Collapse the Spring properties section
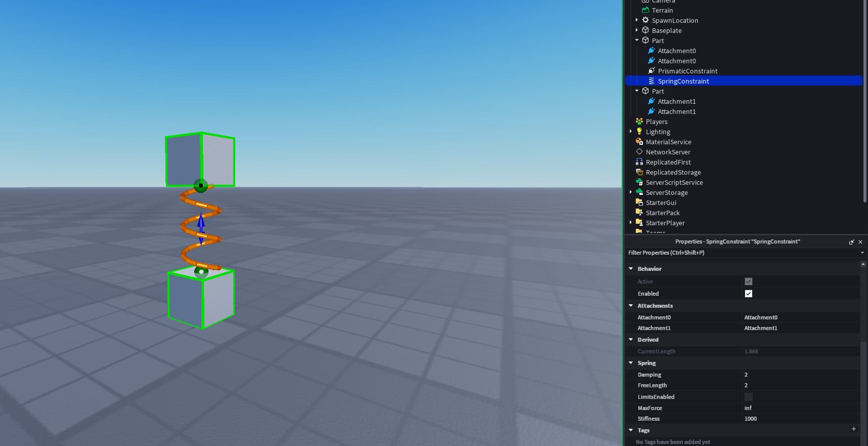Viewport: 868px width, 446px height. pyautogui.click(x=631, y=363)
